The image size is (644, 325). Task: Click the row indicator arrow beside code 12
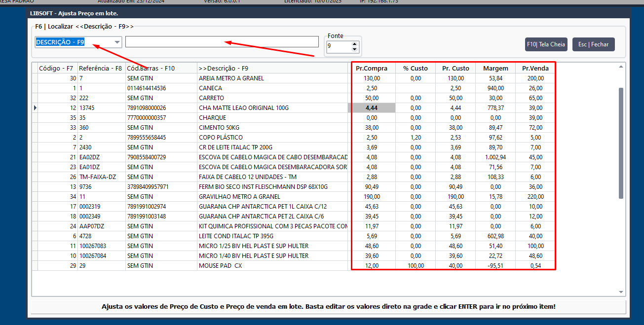click(x=35, y=108)
